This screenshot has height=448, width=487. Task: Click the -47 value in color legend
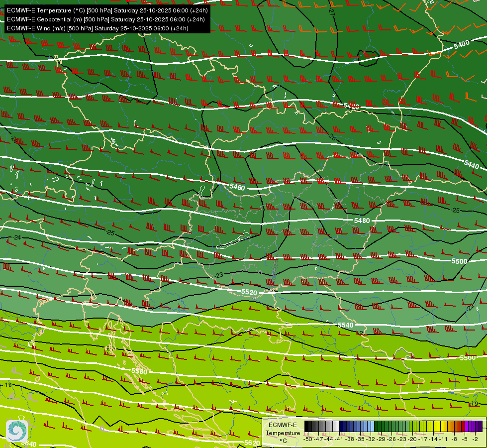click(x=318, y=439)
